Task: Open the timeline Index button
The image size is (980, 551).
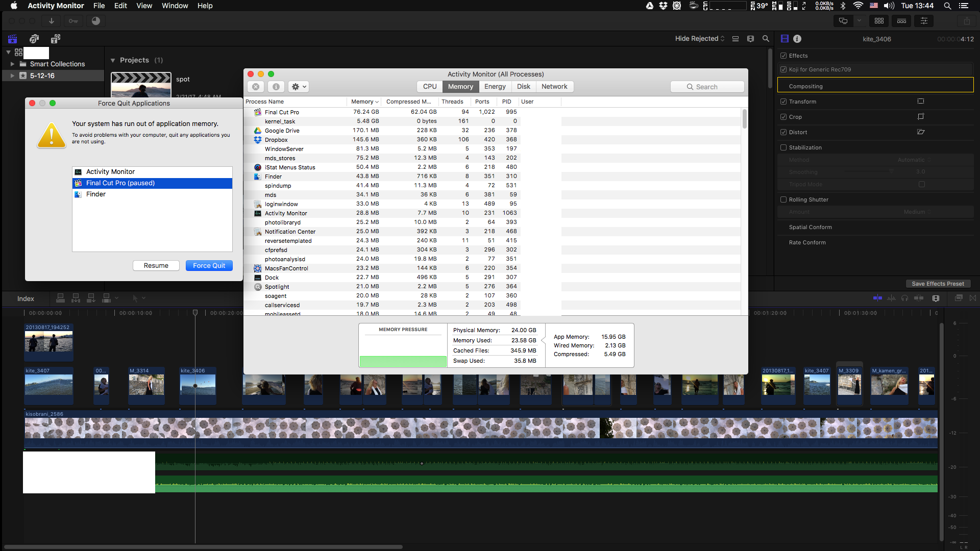Action: click(26, 298)
